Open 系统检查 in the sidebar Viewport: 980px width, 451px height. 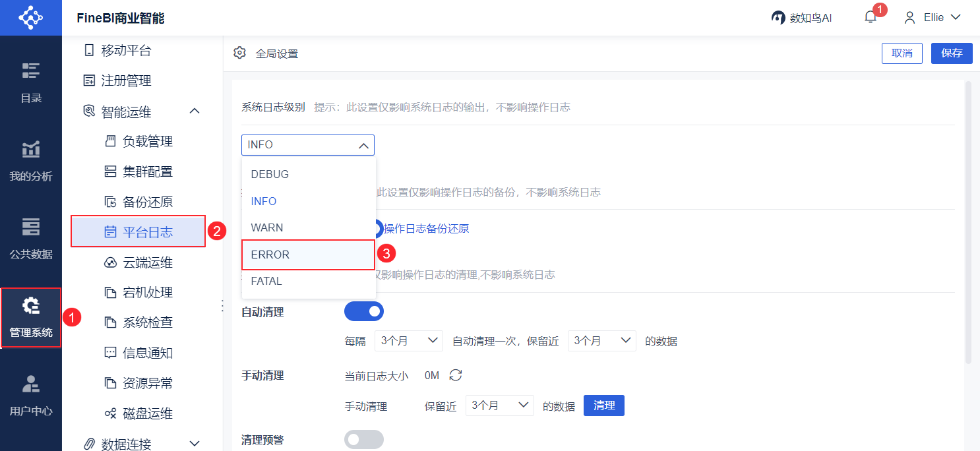click(147, 322)
